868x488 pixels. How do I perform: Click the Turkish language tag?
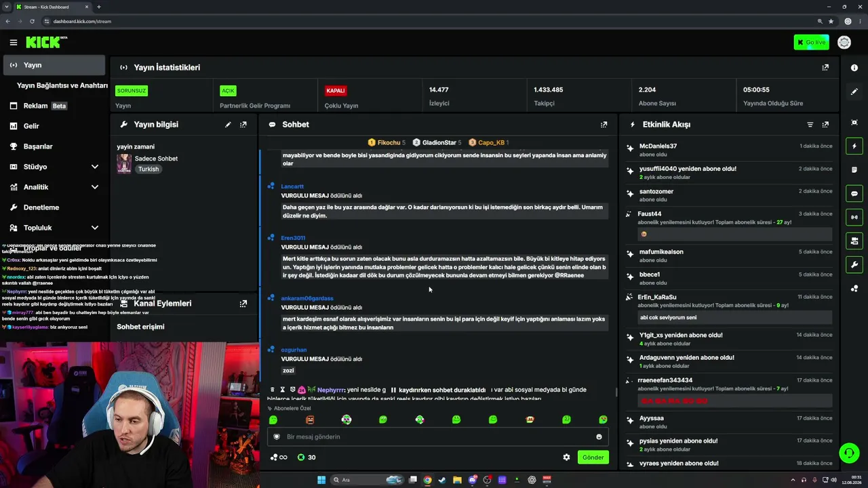click(x=149, y=169)
